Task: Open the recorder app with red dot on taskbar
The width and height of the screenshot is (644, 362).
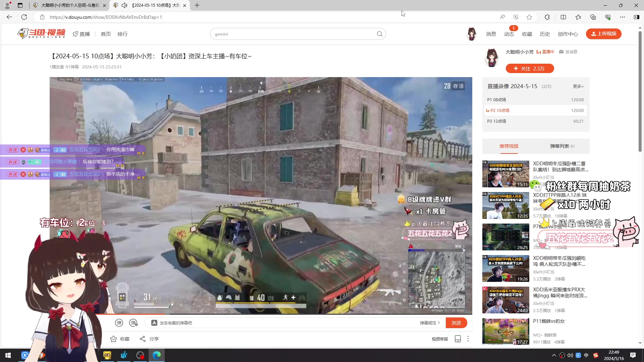Action: pyautogui.click(x=140, y=355)
